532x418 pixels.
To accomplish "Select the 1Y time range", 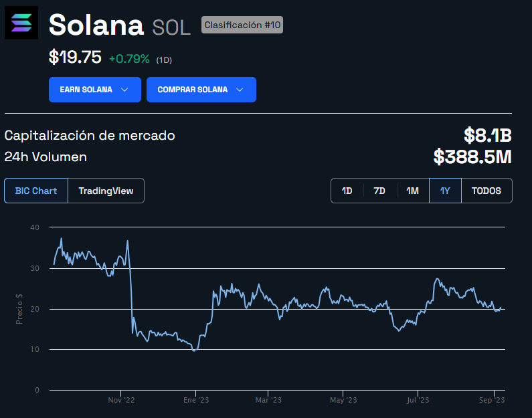I will tap(445, 191).
